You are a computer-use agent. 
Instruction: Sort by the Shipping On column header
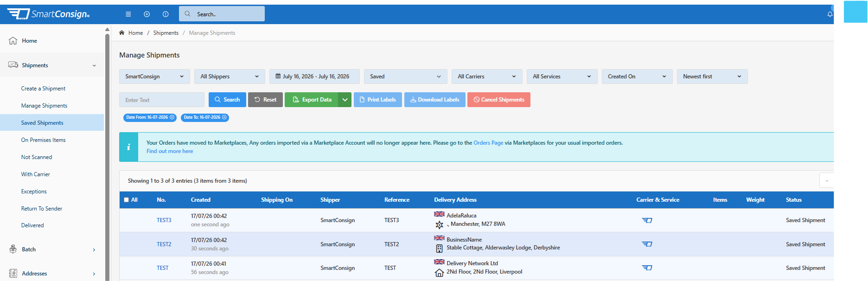(277, 200)
